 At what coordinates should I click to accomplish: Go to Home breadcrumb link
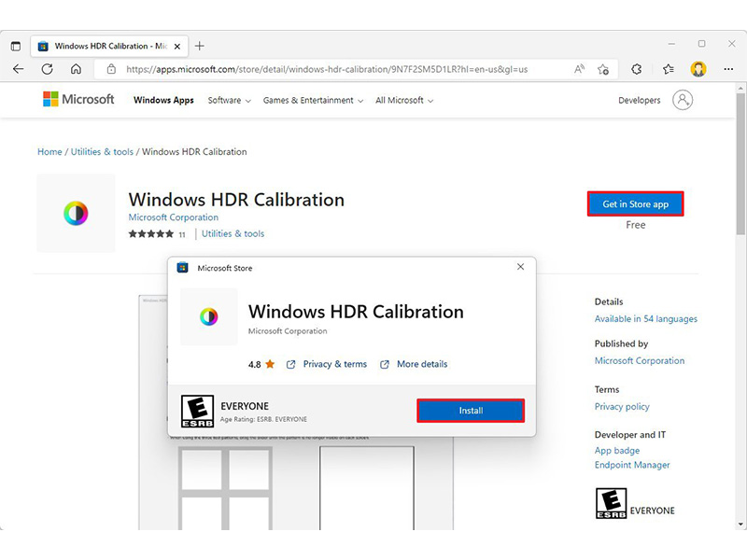pos(49,152)
